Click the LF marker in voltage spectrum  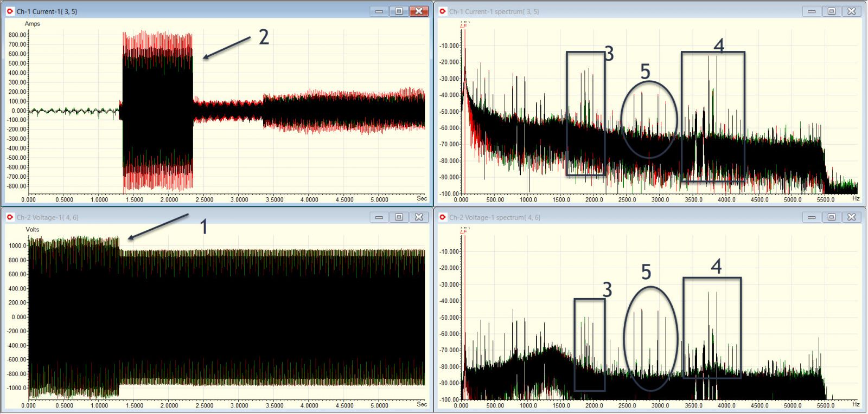click(464, 231)
